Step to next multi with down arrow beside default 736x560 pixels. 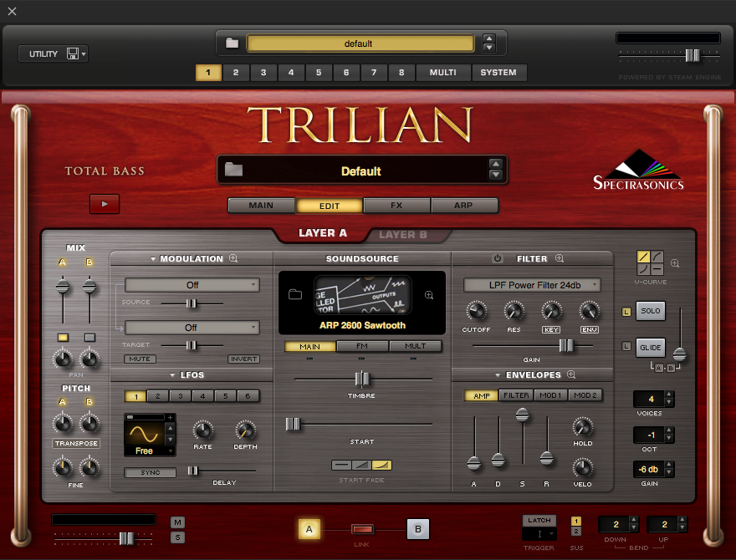point(489,48)
